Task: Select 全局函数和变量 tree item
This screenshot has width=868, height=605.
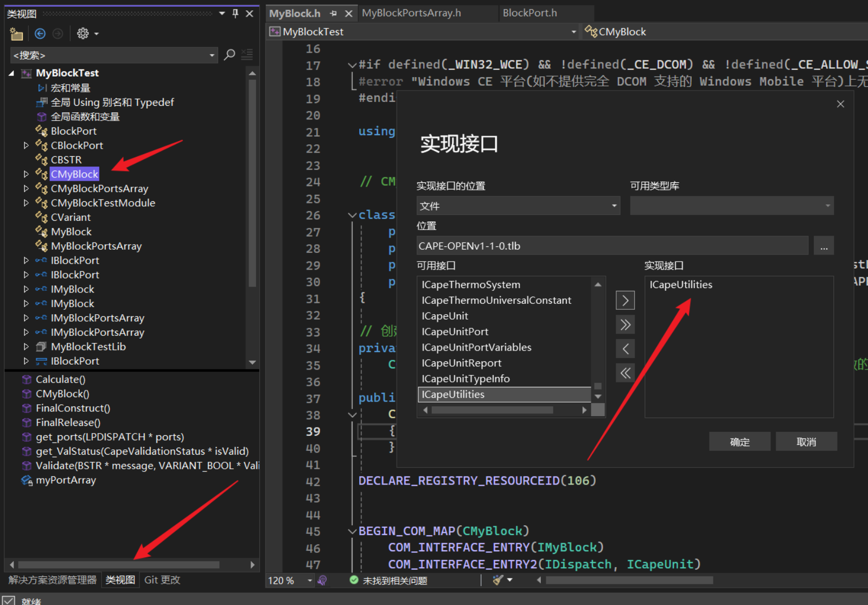Action: pyautogui.click(x=85, y=117)
